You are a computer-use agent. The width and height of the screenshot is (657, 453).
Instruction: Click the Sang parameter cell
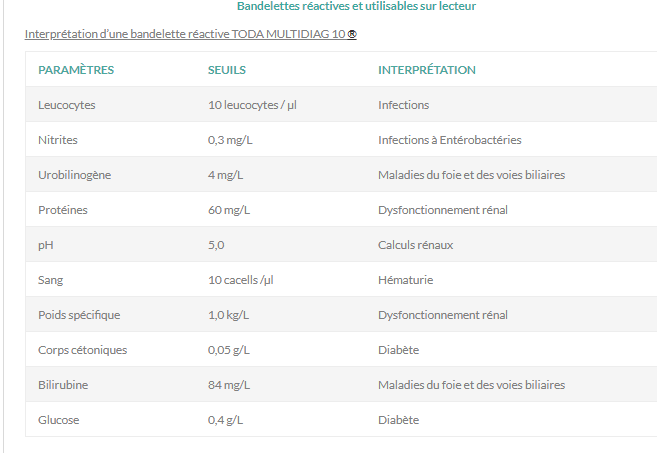click(50, 280)
